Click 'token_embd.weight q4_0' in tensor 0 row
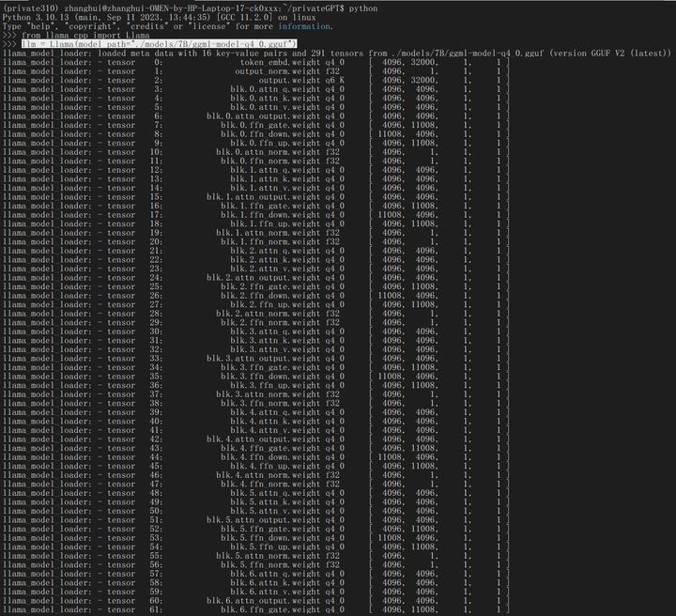Screen dimensions: 676x616 tap(292, 62)
